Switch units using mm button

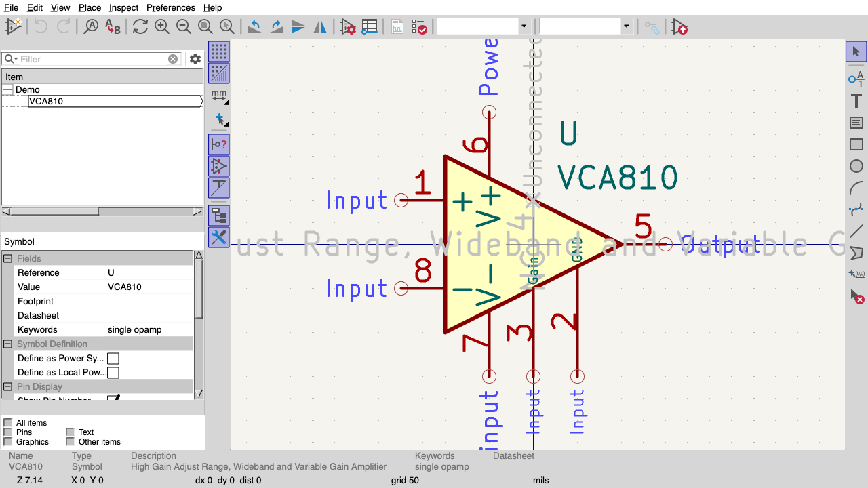pos(219,96)
